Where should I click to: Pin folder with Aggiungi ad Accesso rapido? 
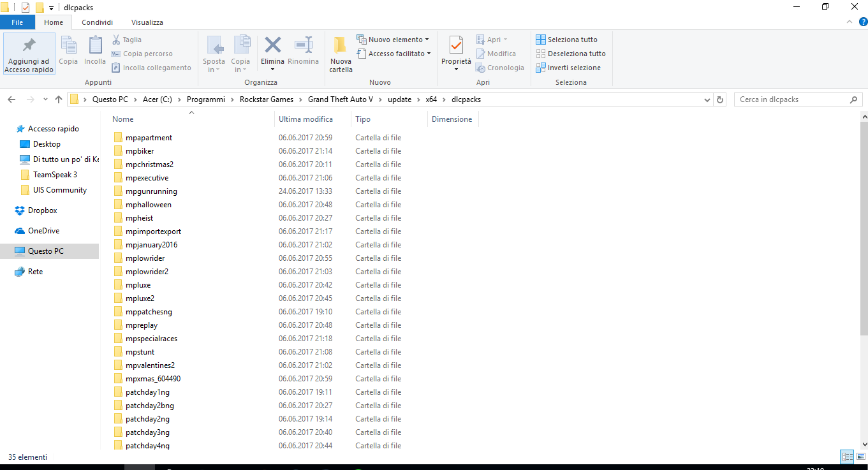click(29, 54)
